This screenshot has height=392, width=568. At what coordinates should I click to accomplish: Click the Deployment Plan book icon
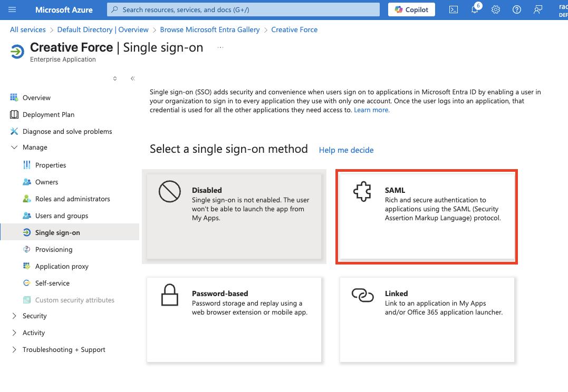[x=14, y=114]
